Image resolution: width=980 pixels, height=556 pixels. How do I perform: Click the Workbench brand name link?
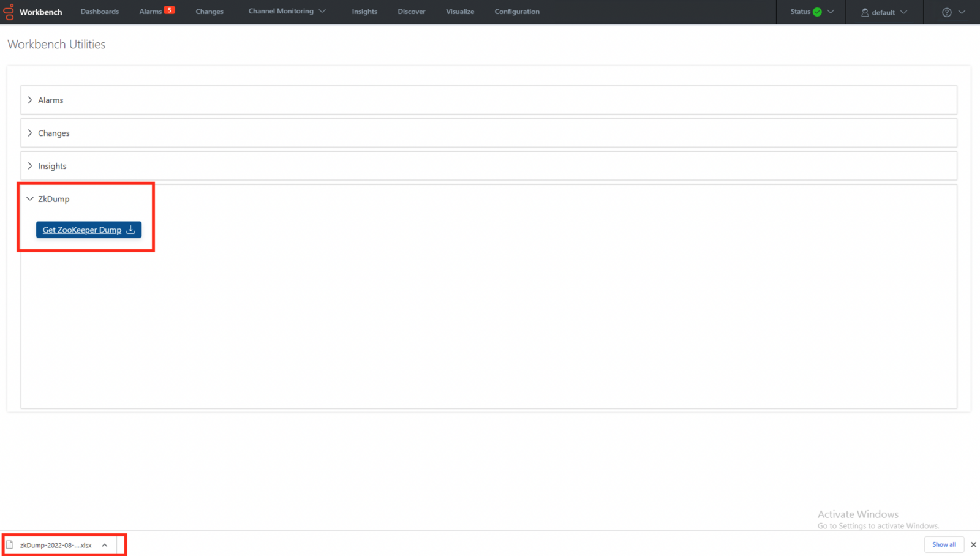pos(40,12)
